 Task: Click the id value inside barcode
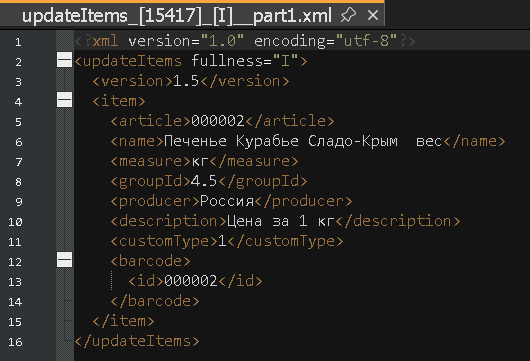pos(191,281)
